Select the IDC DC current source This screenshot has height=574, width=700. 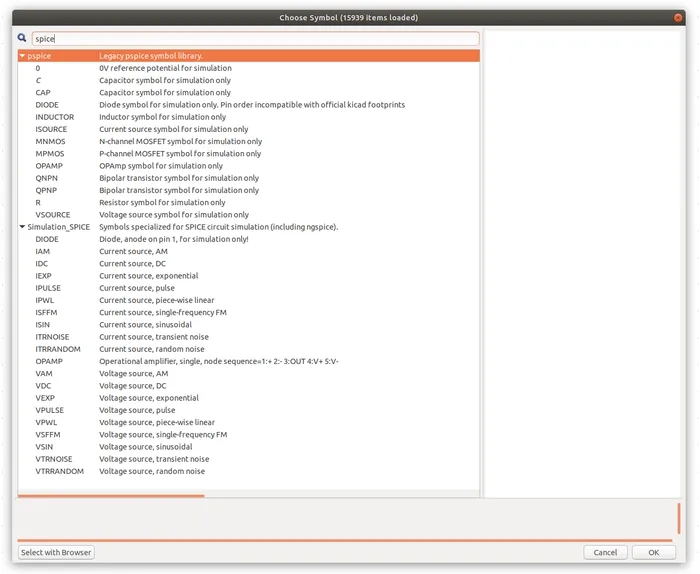[42, 264]
